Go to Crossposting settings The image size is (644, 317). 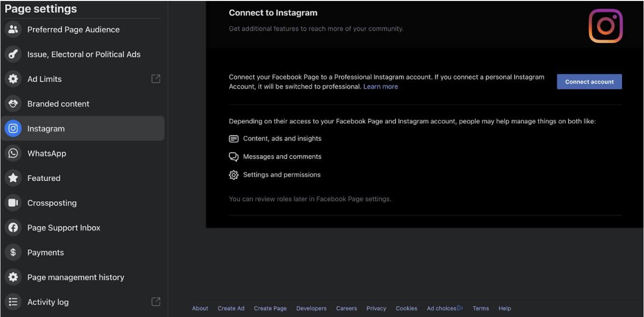(82, 203)
